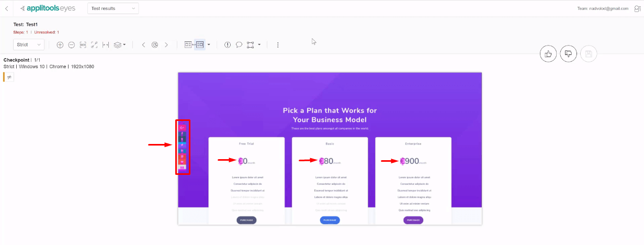The height and width of the screenshot is (245, 644).
Task: Expand the region tool dropdown arrow
Action: [259, 45]
